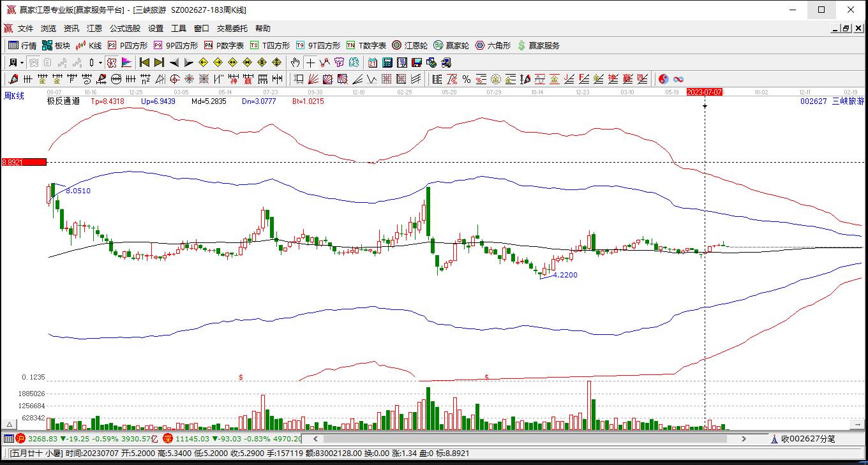Open the 赢家轮 wheel tool
This screenshot has height=465, width=868.
(x=451, y=45)
